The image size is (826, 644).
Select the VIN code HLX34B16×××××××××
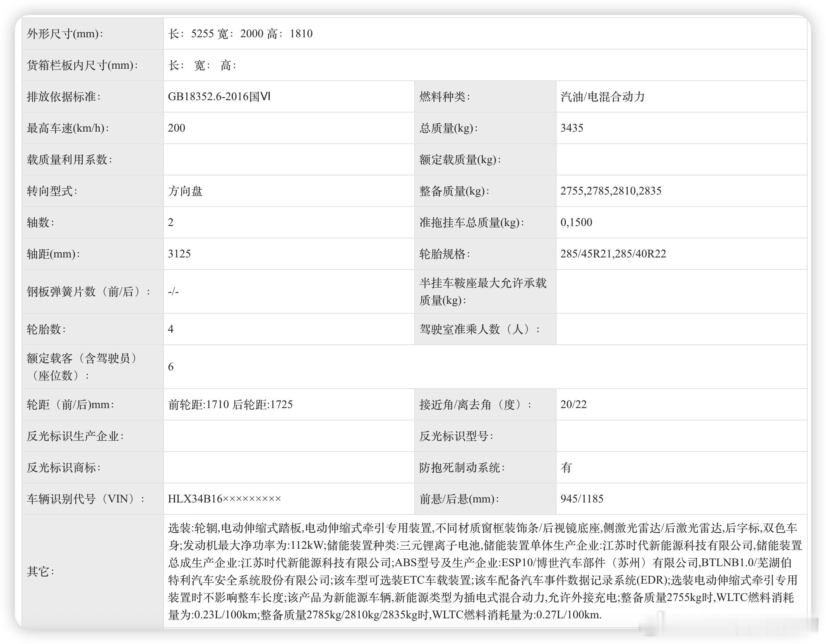click(x=224, y=499)
